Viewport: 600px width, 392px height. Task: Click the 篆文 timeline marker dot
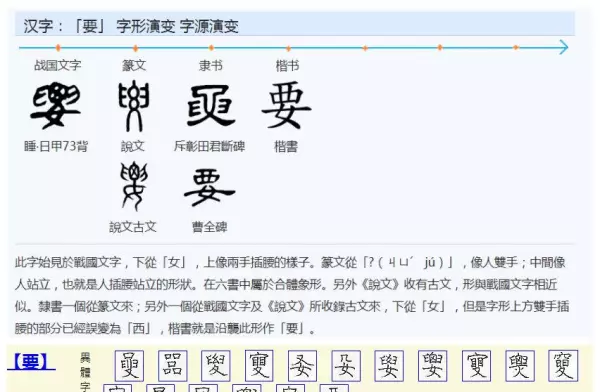(x=135, y=48)
